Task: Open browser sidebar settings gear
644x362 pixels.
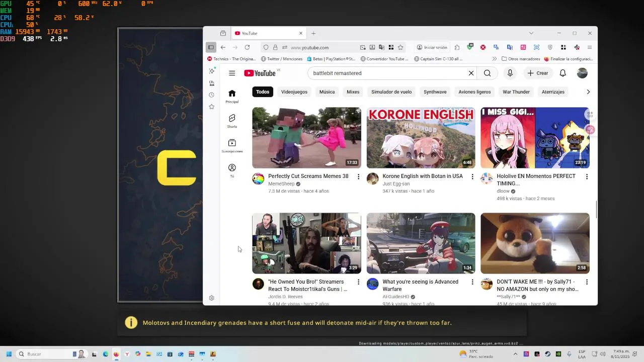Action: tap(211, 298)
